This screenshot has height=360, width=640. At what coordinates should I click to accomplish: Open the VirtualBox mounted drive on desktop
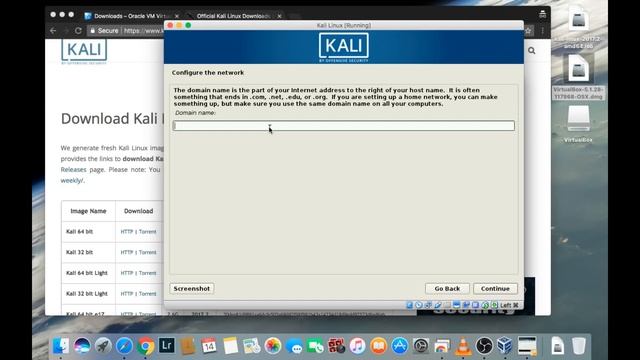coord(578,124)
